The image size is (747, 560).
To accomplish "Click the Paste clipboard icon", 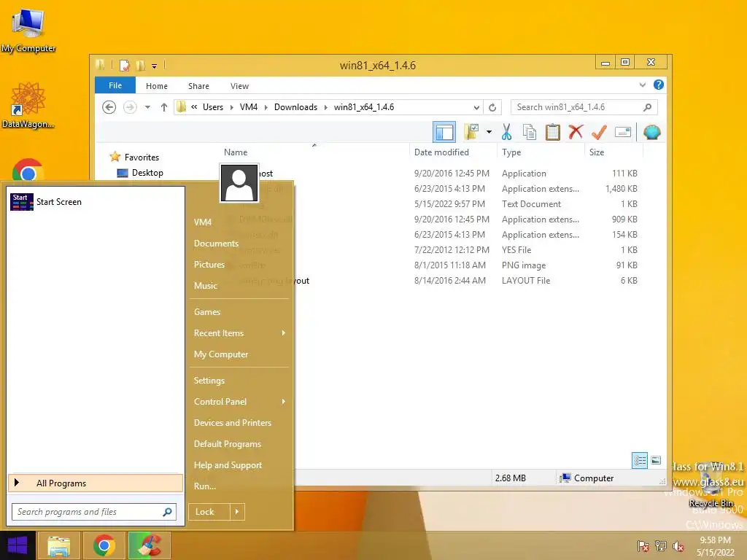I will coord(553,132).
